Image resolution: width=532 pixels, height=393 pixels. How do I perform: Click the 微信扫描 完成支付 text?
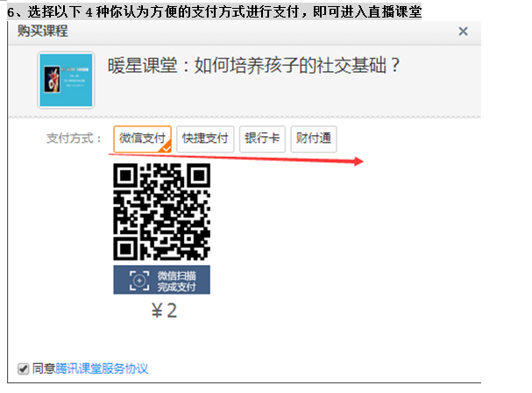pos(176,282)
